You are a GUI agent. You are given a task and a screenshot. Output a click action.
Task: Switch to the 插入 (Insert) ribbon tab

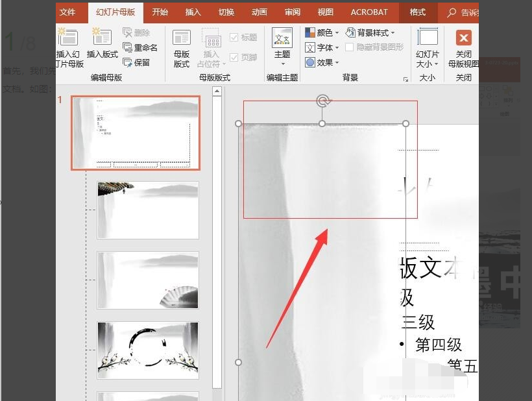click(x=193, y=12)
